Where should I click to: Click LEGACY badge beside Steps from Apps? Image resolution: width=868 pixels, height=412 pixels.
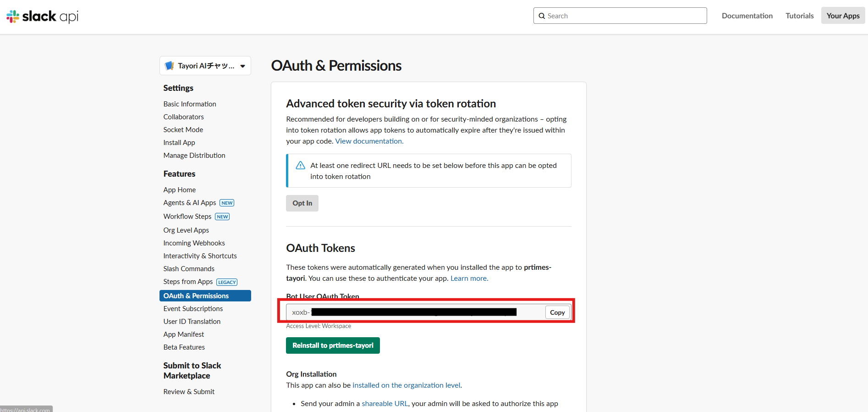coord(227,282)
